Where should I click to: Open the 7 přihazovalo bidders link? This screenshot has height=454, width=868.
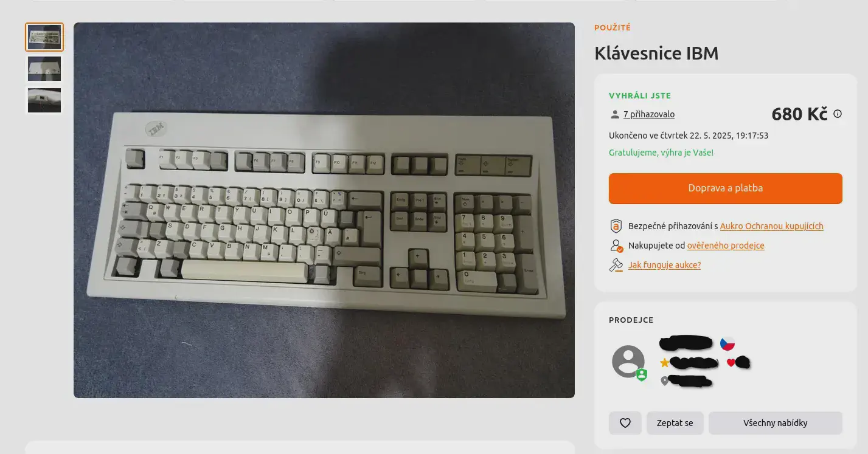648,114
